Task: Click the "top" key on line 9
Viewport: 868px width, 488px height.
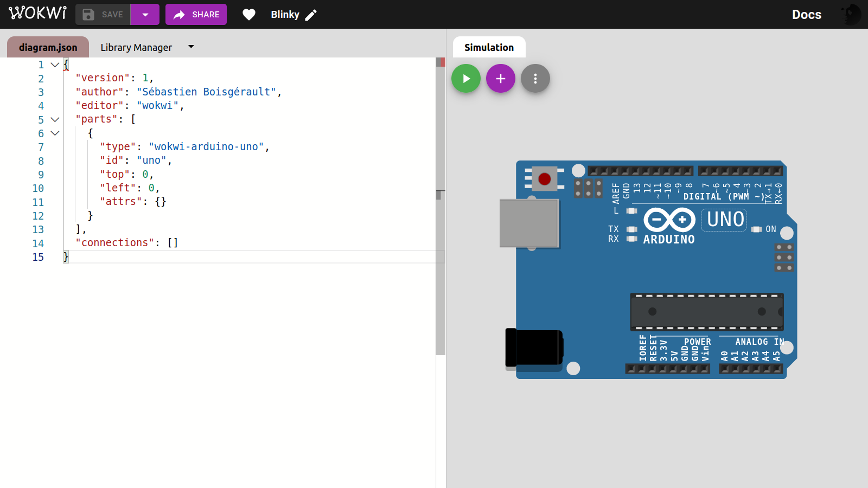Action: pos(115,174)
